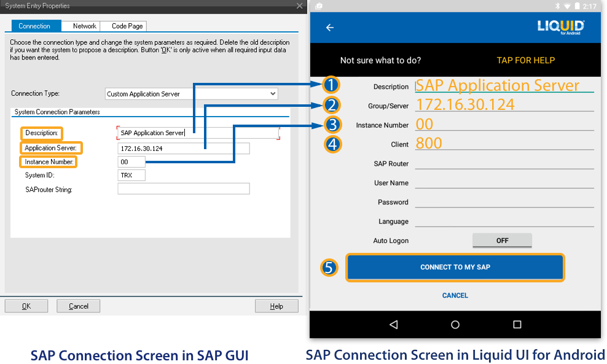The height and width of the screenshot is (364, 607).
Task: Open Android Recents square button
Action: (x=517, y=324)
